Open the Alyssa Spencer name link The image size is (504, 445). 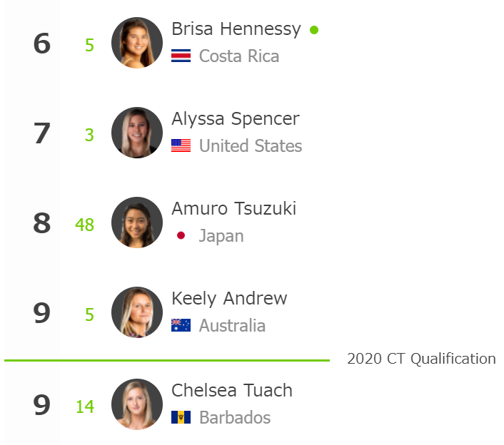[236, 119]
